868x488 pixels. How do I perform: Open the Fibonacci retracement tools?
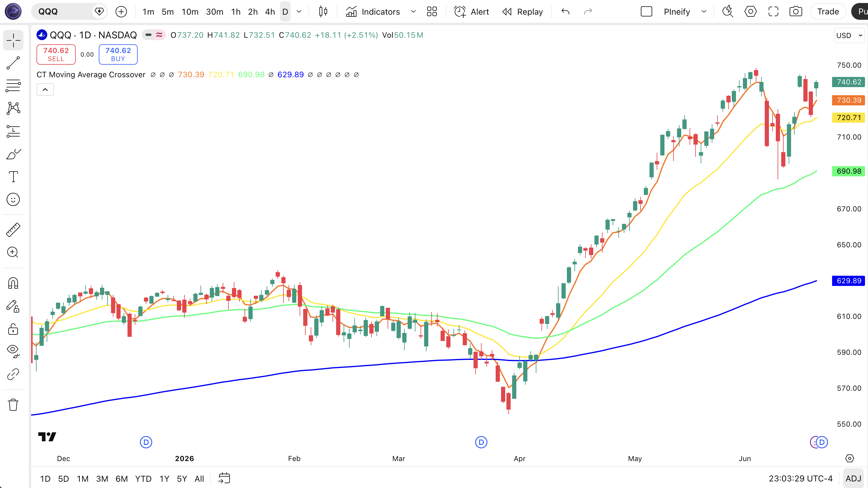pos(13,86)
